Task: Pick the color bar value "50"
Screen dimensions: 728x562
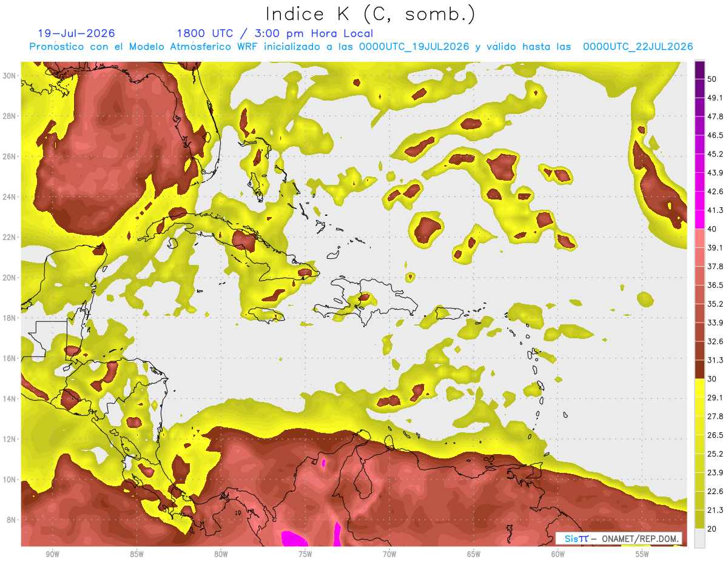Action: 712,79
